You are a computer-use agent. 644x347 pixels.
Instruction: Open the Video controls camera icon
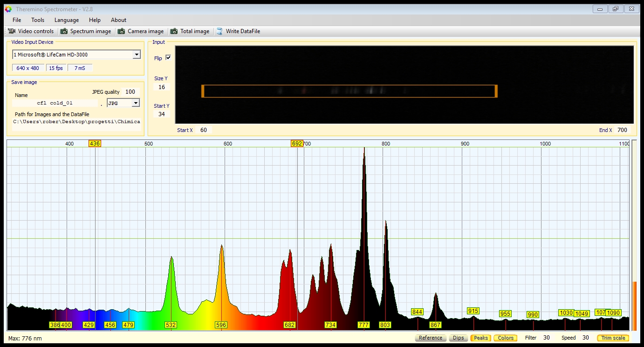coord(12,31)
